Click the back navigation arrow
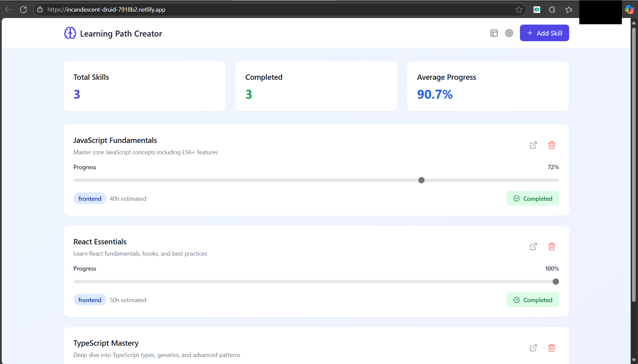This screenshot has width=638, height=364. coord(8,9)
